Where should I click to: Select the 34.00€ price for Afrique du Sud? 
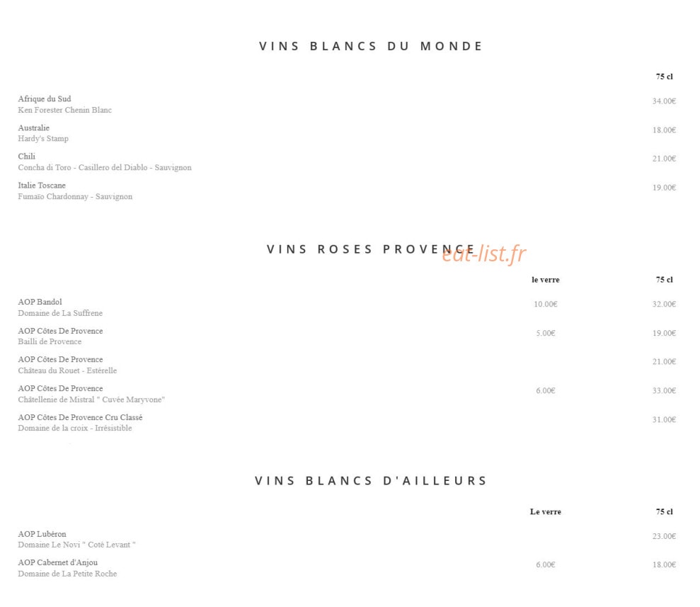click(664, 101)
